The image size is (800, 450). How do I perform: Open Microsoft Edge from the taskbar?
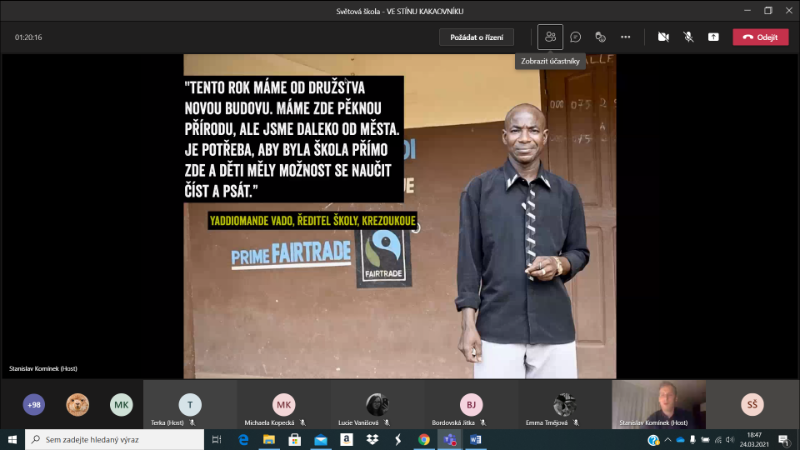tap(243, 439)
